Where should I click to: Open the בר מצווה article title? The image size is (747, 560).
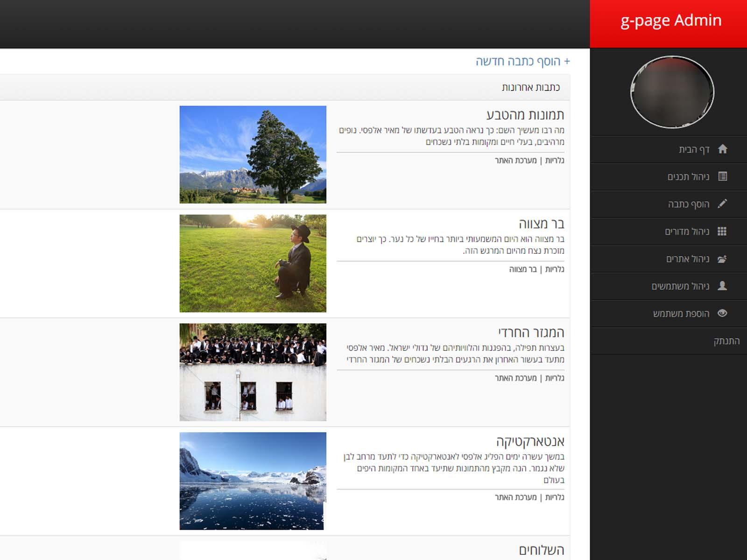click(542, 224)
